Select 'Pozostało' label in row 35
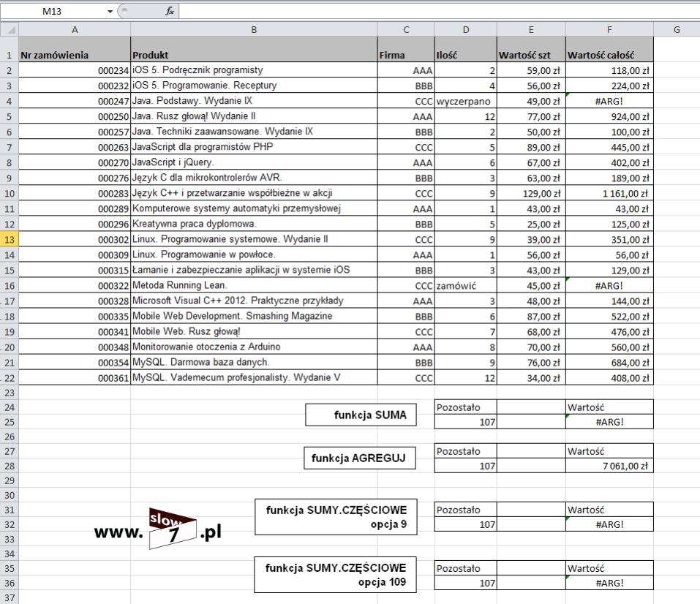This screenshot has width=700, height=604. 466,568
